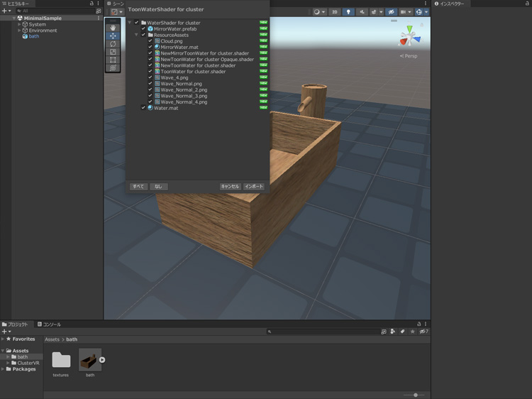Uncheck Cloud.png in import list

coord(150,41)
